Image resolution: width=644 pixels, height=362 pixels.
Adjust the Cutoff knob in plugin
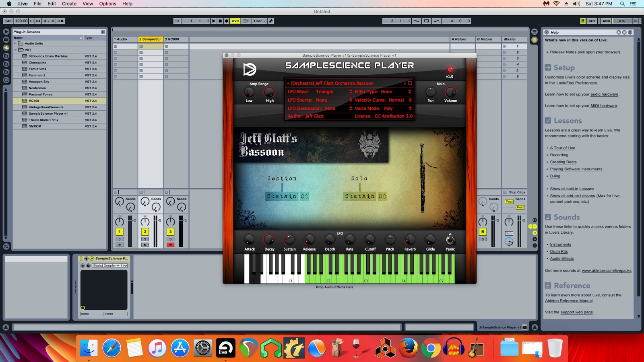coord(370,240)
